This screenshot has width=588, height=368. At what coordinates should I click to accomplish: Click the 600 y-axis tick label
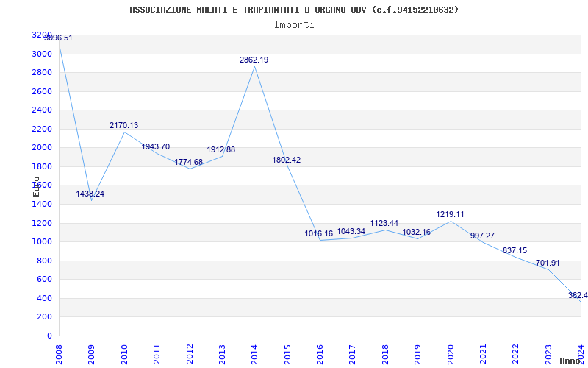[x=45, y=280]
